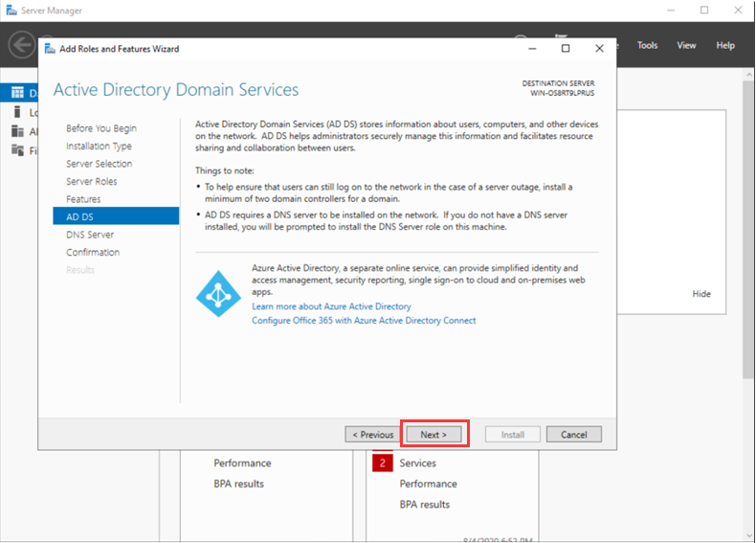Open the All Servers sidebar icon
This screenshot has width=756, height=543.
(x=16, y=131)
